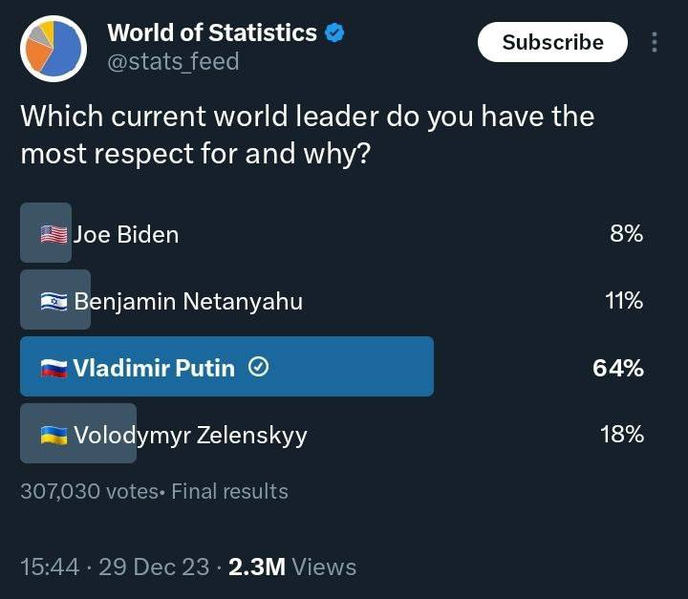Viewport: 688px width, 599px height.
Task: Click the 2.3M Views counter
Action: pyautogui.click(x=292, y=567)
